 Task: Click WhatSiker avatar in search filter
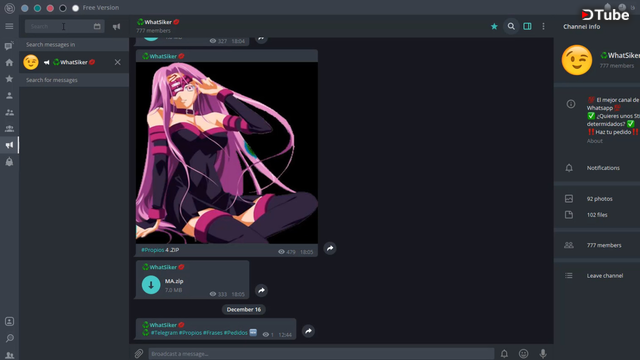pos(31,62)
